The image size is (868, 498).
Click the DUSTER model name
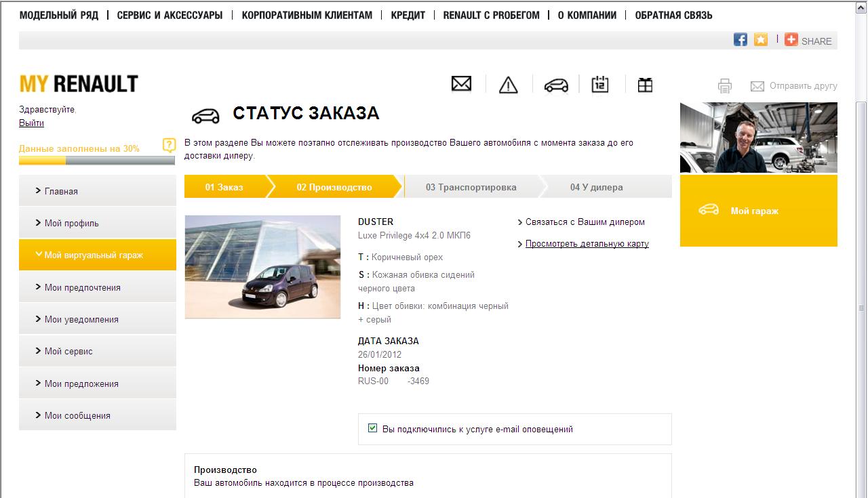click(x=376, y=222)
